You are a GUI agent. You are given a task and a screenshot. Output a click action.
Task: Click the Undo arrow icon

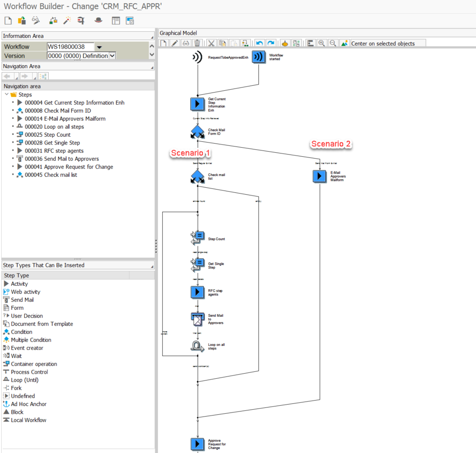[x=259, y=43]
